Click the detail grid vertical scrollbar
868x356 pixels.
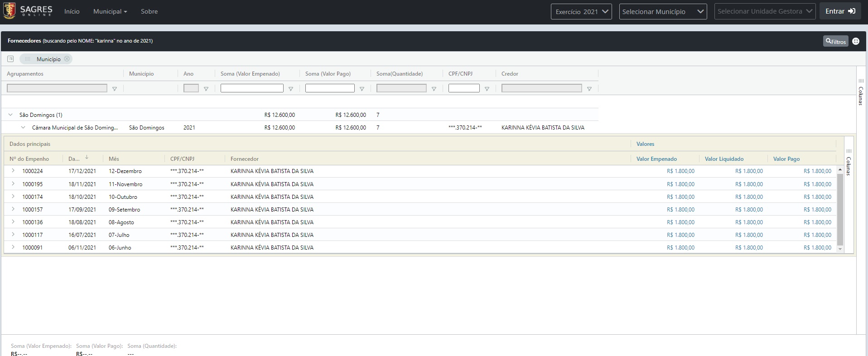click(x=840, y=208)
